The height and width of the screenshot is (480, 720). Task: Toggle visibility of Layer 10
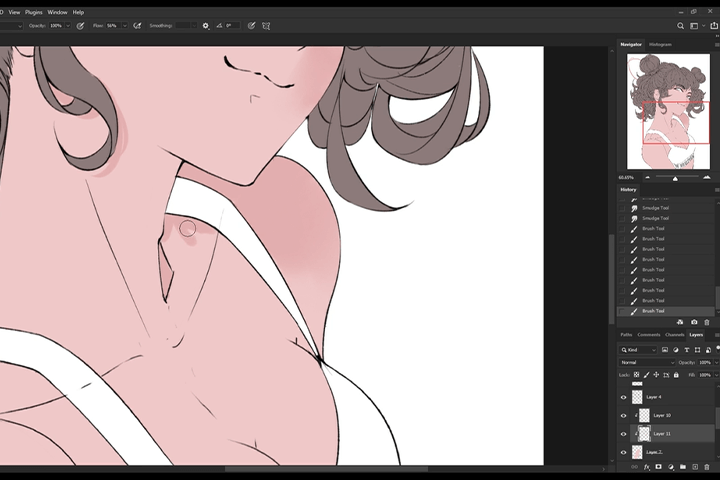pyautogui.click(x=624, y=416)
